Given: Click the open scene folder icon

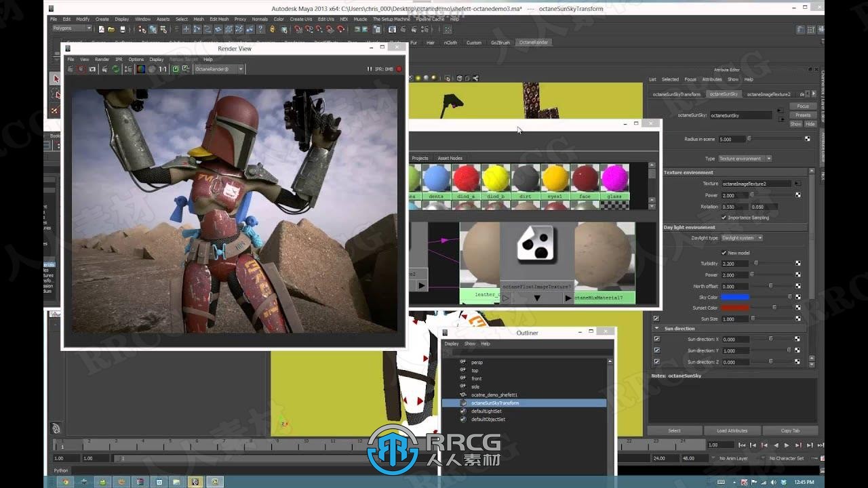Looking at the screenshot, I should click(111, 29).
